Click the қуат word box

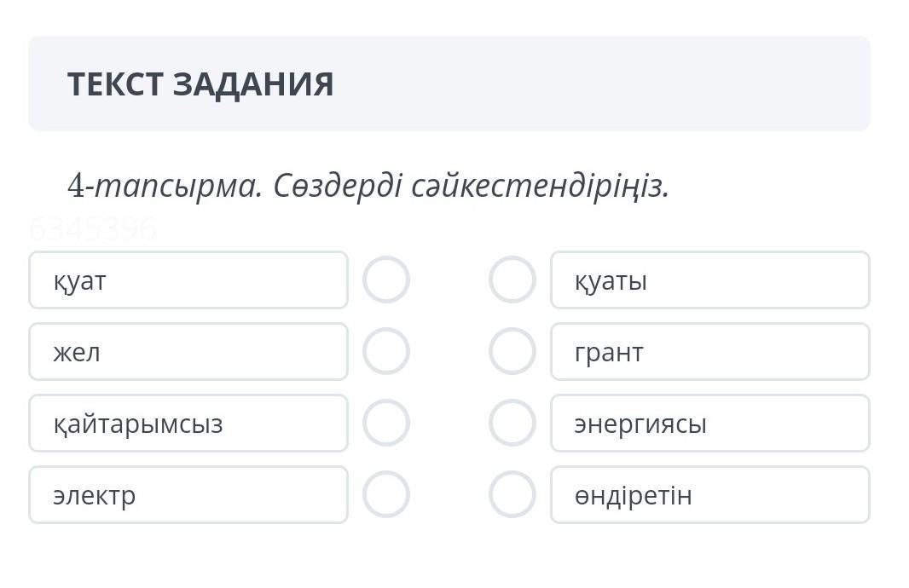click(x=188, y=280)
